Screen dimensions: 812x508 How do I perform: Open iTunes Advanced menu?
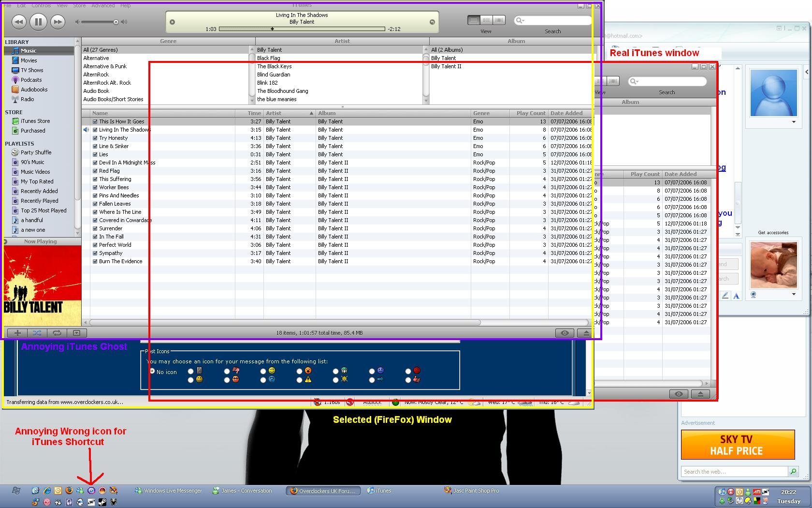tap(103, 5)
